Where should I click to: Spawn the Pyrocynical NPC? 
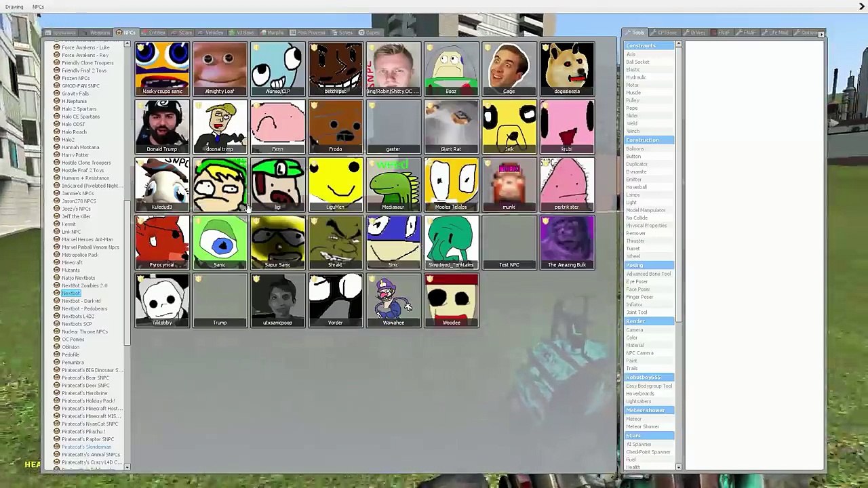pos(162,243)
